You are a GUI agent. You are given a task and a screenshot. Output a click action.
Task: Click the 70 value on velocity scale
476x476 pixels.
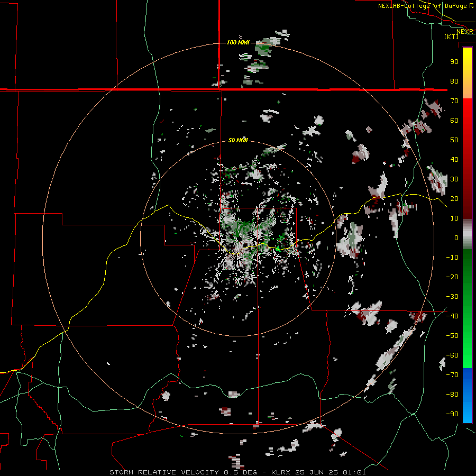[454, 101]
